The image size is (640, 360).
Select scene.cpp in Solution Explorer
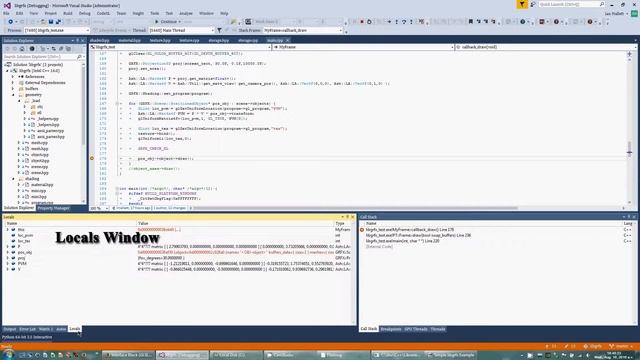(40, 167)
